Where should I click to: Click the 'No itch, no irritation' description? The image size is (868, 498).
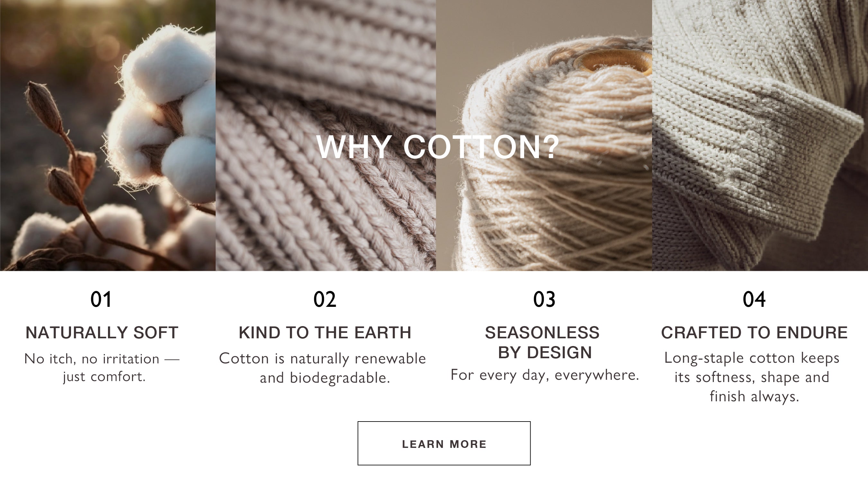(x=102, y=368)
